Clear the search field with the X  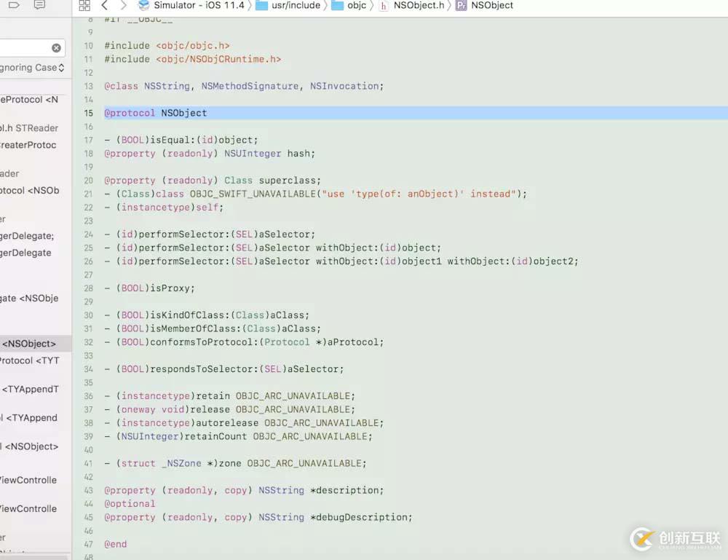[56, 48]
